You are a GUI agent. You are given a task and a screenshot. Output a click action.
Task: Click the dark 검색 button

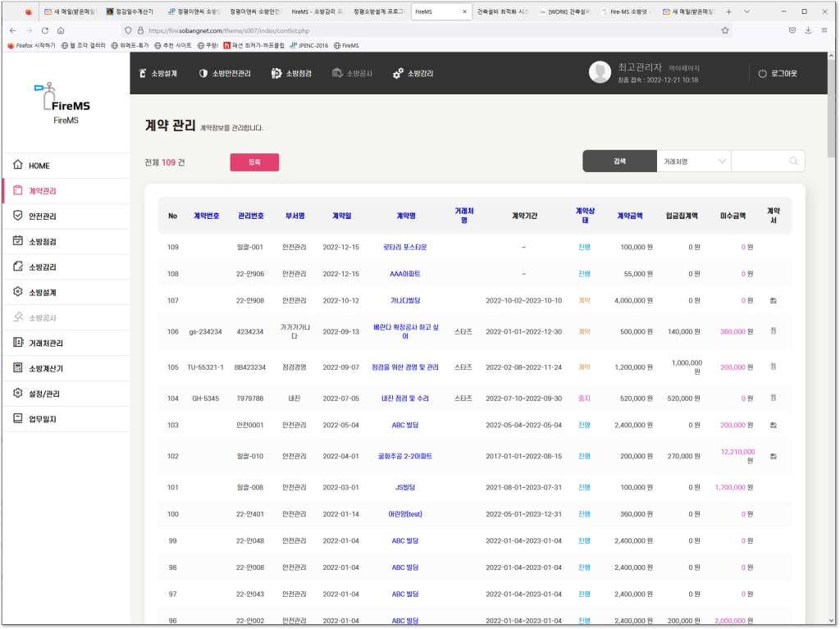tap(619, 162)
